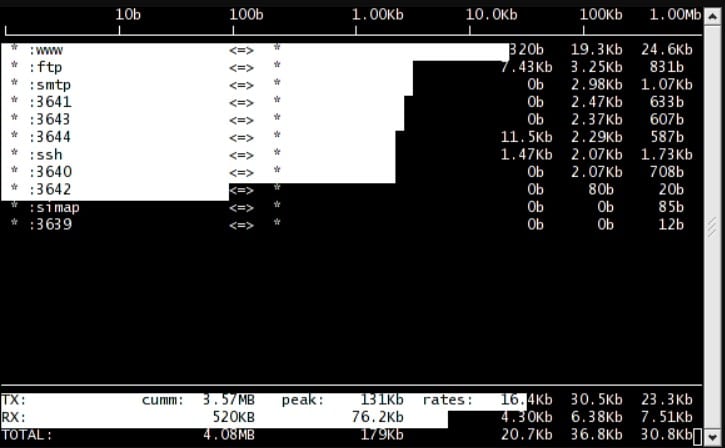The width and height of the screenshot is (725, 448).
Task: Click the 1.73Kb value in :ssh row
Action: point(667,154)
